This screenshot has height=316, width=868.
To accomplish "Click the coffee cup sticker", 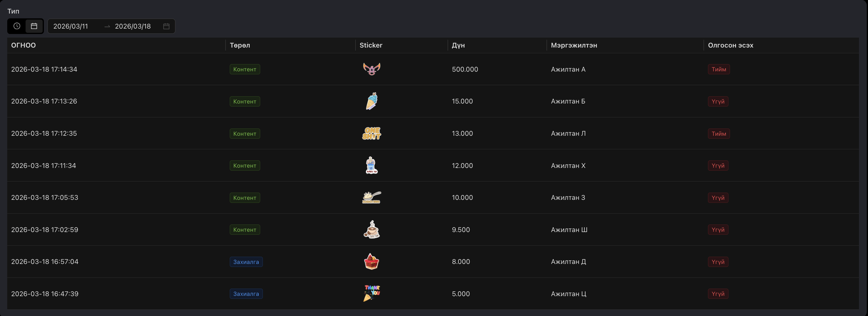I will 371,230.
